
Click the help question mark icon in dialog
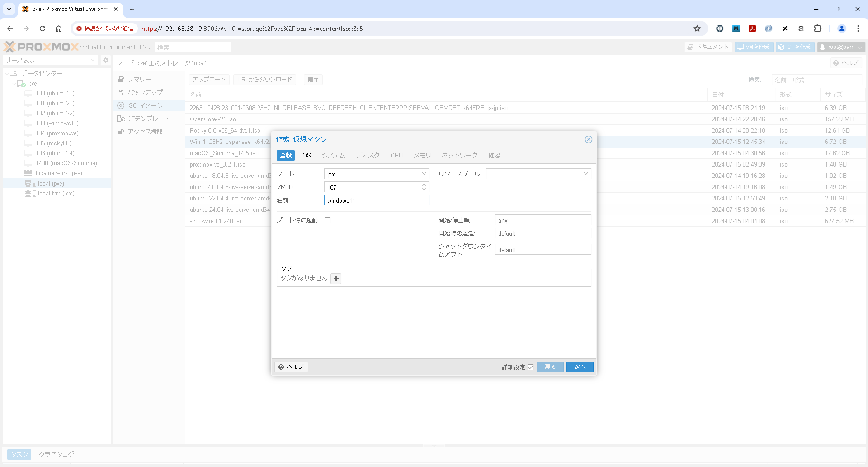click(281, 367)
